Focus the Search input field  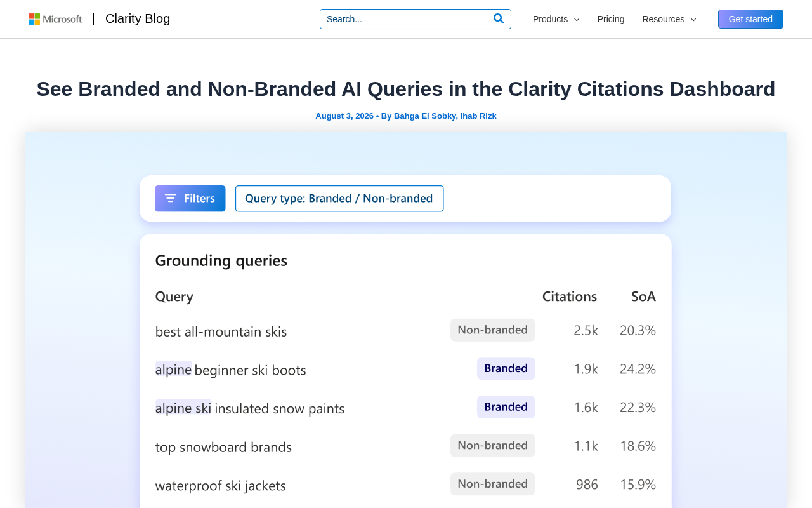[406, 19]
